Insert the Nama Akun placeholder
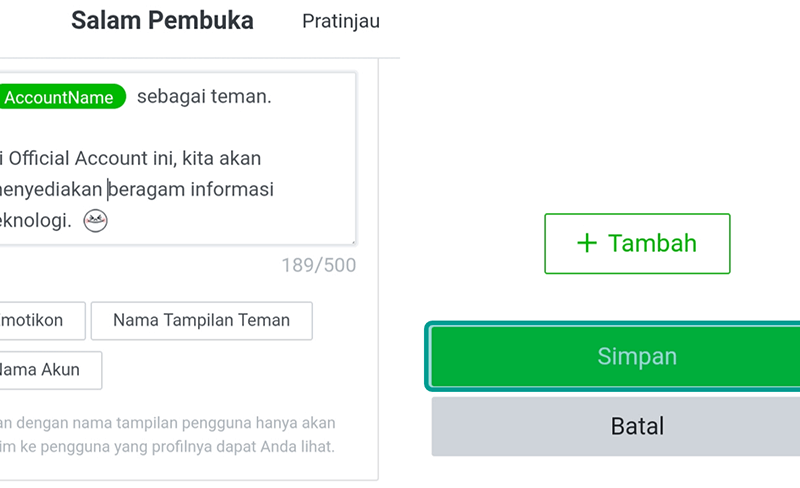Screen dimensions: 800x488 coord(50,370)
